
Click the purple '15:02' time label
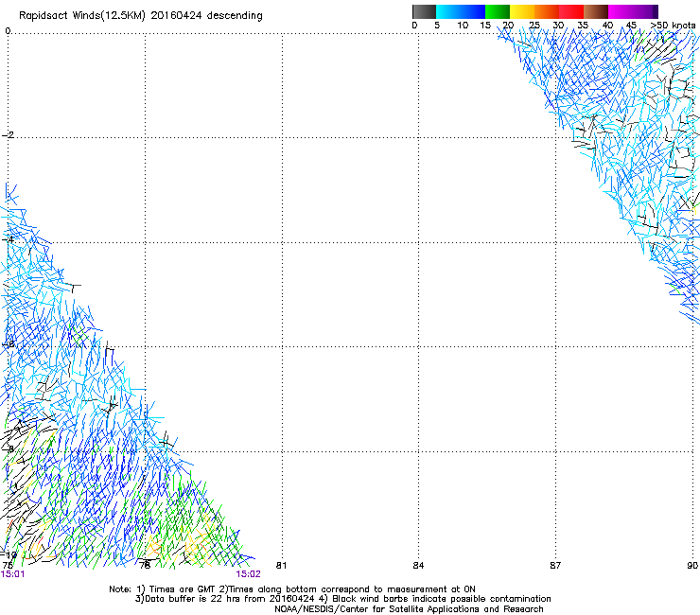click(248, 574)
